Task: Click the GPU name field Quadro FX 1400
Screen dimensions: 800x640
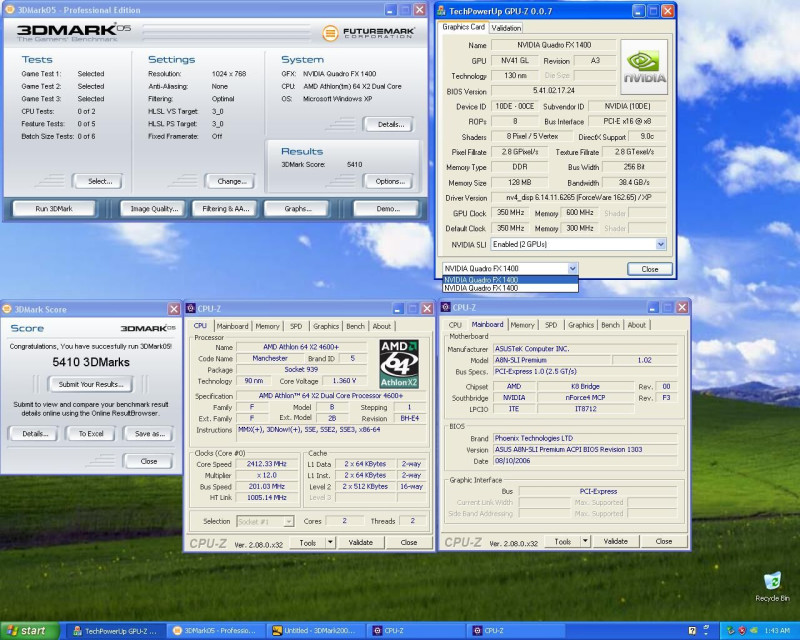Action: (554, 45)
